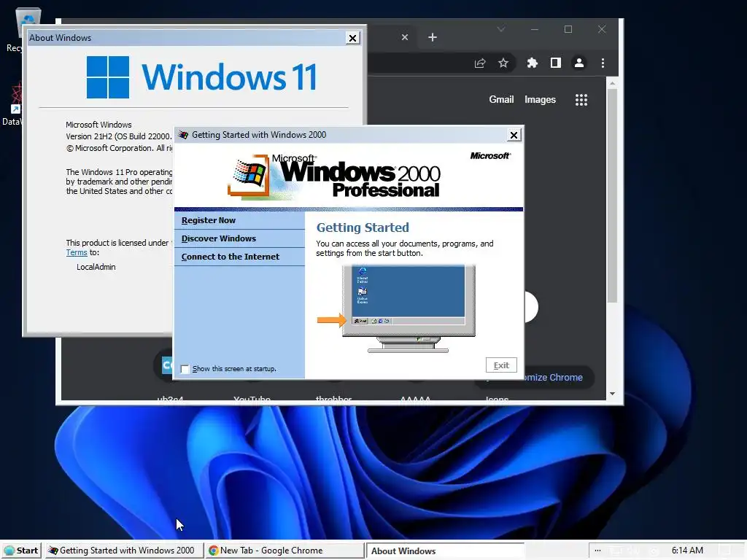Open the Chrome extensions puzzle icon
The width and height of the screenshot is (747, 560).
pos(532,63)
